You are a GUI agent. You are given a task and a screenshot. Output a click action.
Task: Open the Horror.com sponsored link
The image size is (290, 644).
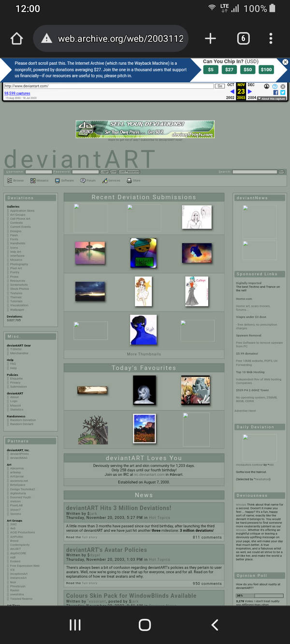point(244,299)
